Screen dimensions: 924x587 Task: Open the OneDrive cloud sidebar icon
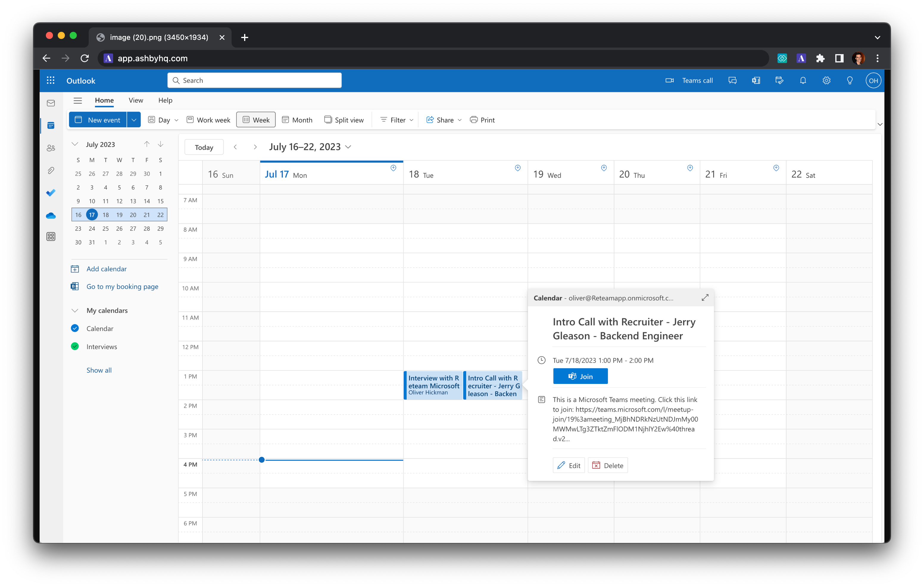tap(51, 216)
